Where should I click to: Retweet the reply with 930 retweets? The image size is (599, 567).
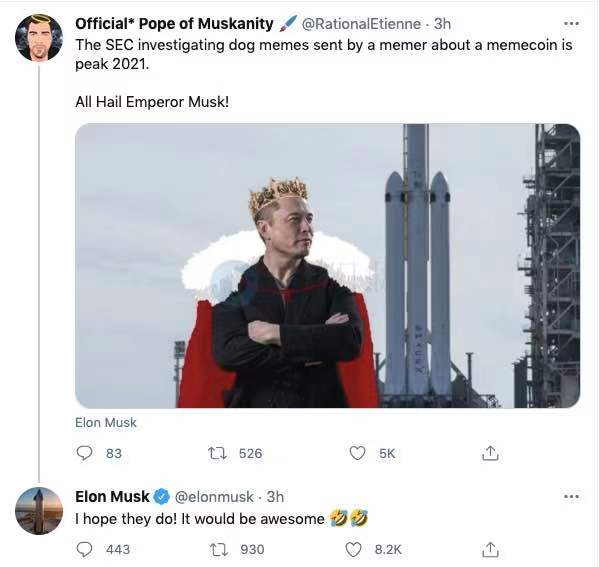pos(219,549)
